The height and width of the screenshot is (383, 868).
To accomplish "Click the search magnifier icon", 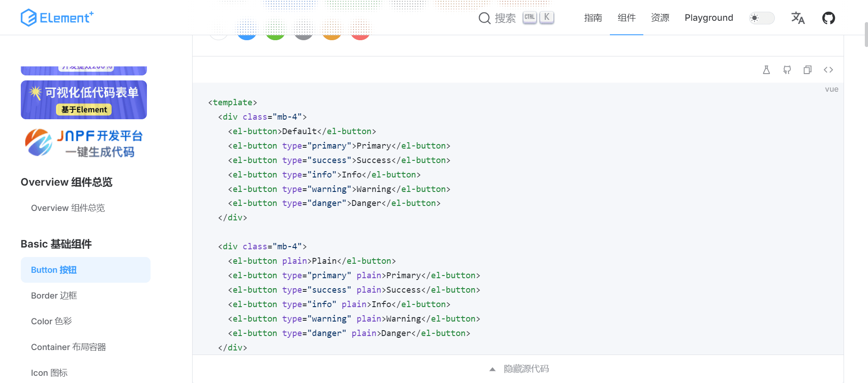I will point(485,18).
